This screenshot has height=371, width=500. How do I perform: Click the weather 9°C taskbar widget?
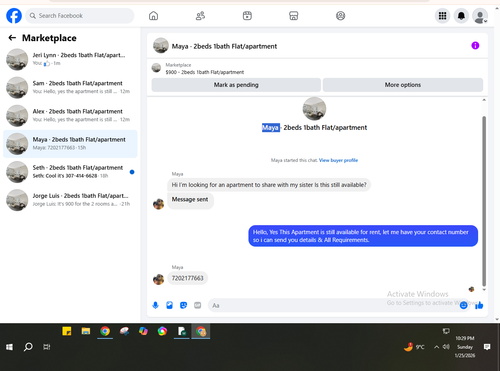click(x=414, y=347)
